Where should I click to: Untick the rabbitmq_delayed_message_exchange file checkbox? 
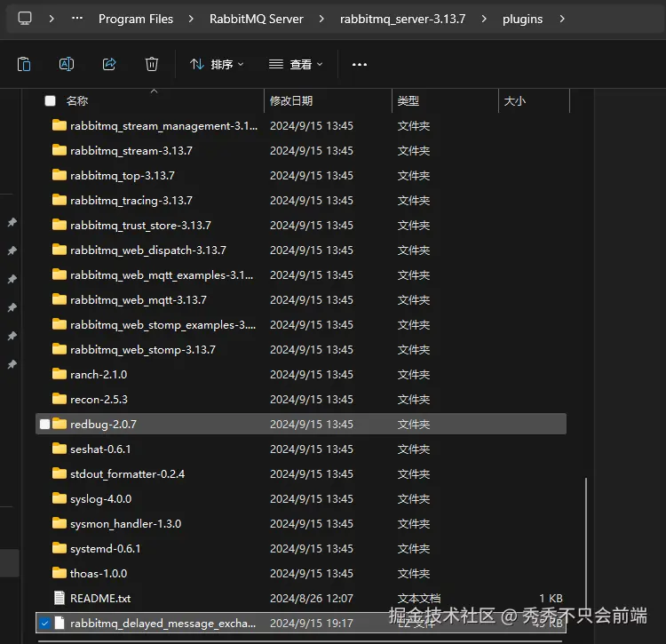[x=44, y=624]
